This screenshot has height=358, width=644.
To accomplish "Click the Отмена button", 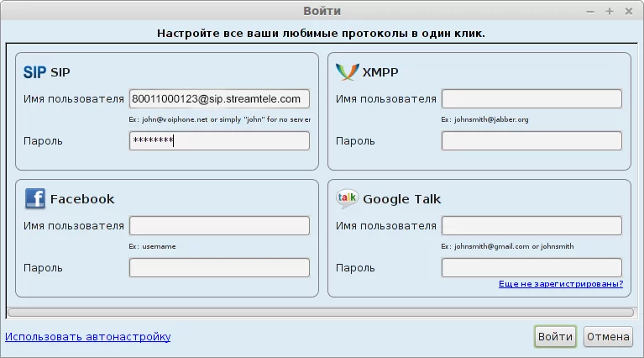I will pyautogui.click(x=608, y=337).
